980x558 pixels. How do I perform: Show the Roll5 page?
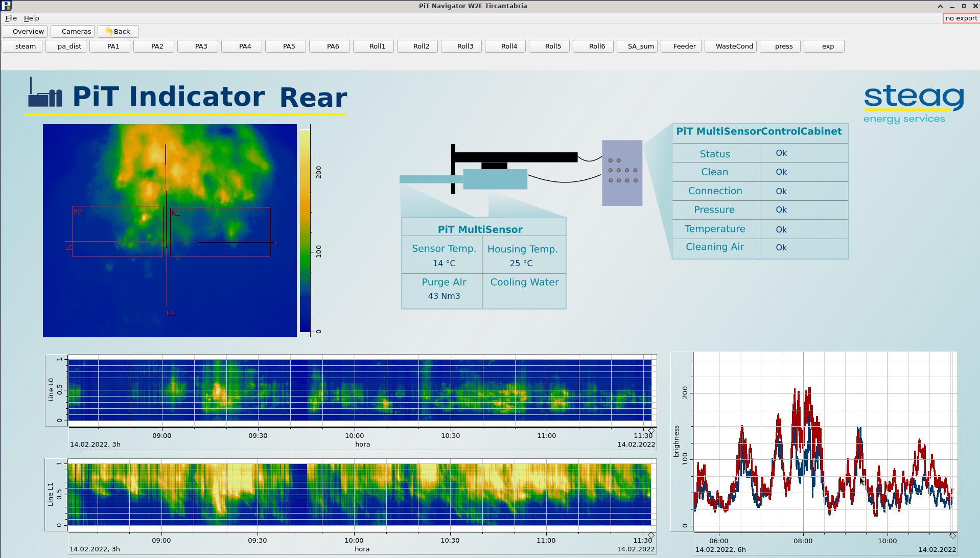(549, 46)
